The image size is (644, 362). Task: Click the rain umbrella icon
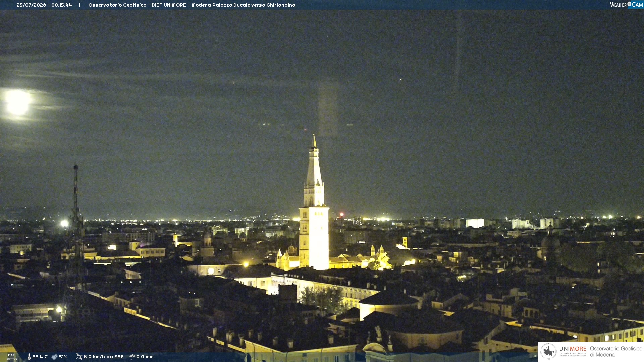point(132,357)
